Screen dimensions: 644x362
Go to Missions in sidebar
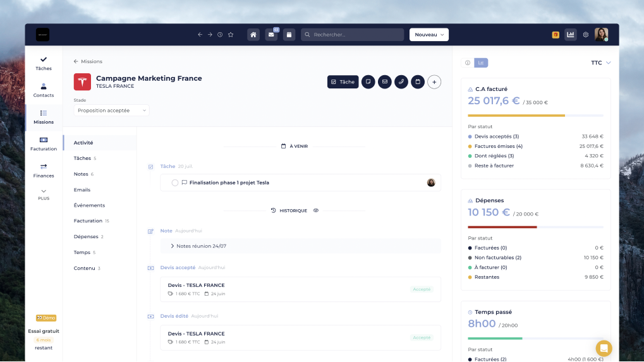coord(44,118)
